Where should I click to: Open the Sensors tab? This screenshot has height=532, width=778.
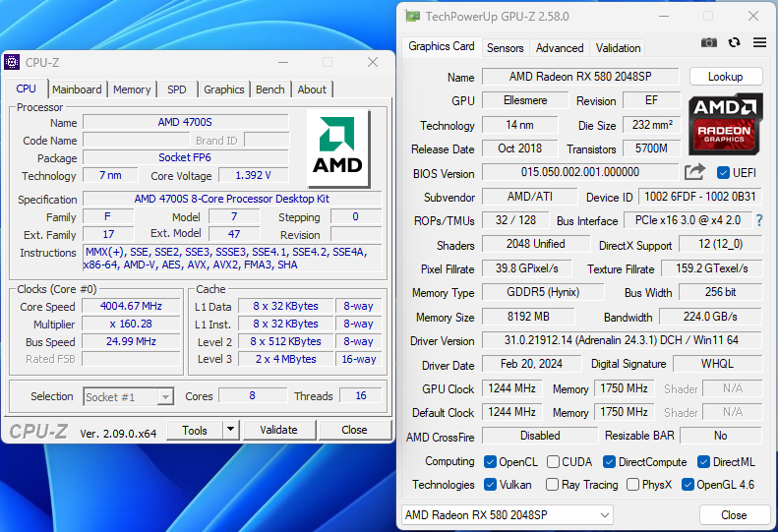pyautogui.click(x=506, y=48)
